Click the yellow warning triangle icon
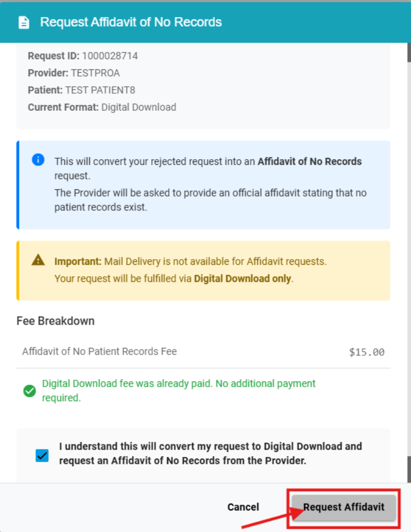This screenshot has width=411, height=532. [38, 260]
